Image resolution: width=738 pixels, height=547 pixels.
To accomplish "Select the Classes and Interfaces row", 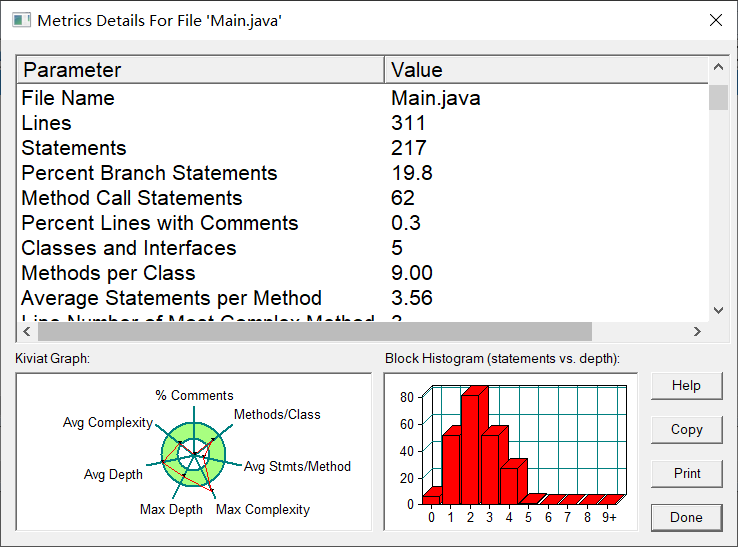I will (362, 248).
